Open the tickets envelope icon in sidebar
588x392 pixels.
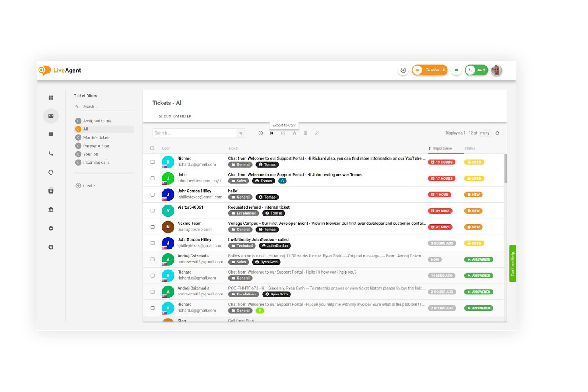(x=51, y=116)
